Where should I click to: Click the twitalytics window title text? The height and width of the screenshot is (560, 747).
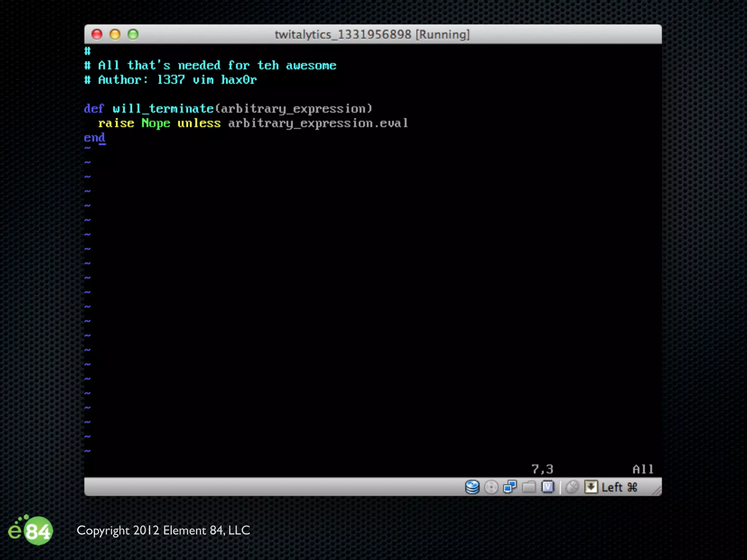tap(372, 35)
